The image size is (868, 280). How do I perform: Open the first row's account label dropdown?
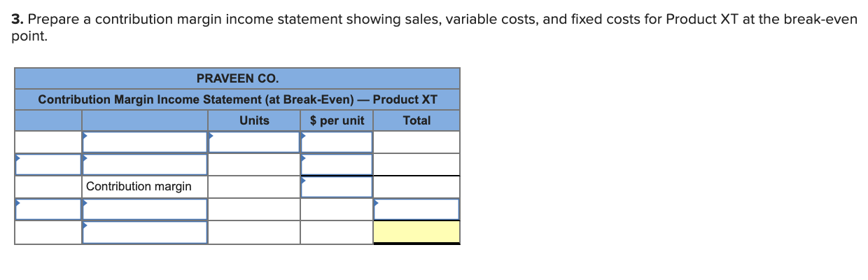tap(145, 142)
